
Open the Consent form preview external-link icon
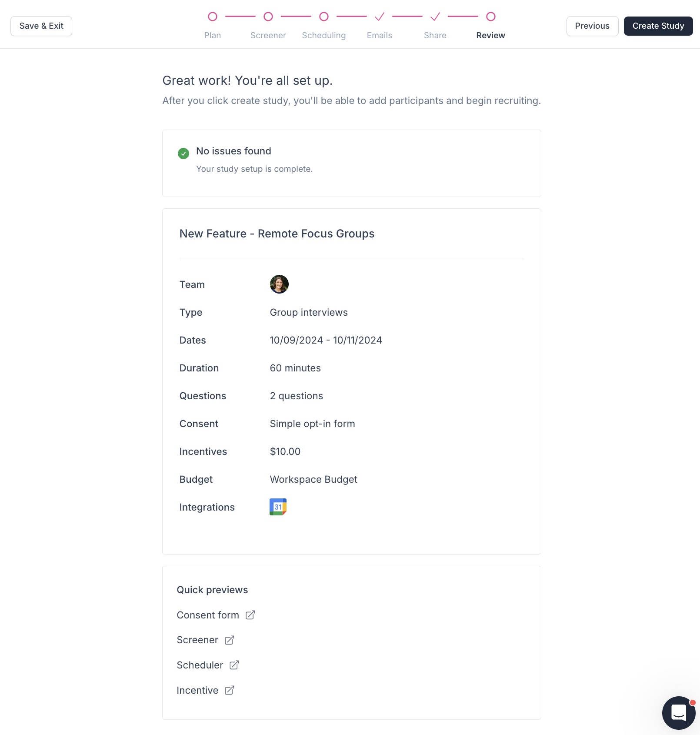[250, 615]
